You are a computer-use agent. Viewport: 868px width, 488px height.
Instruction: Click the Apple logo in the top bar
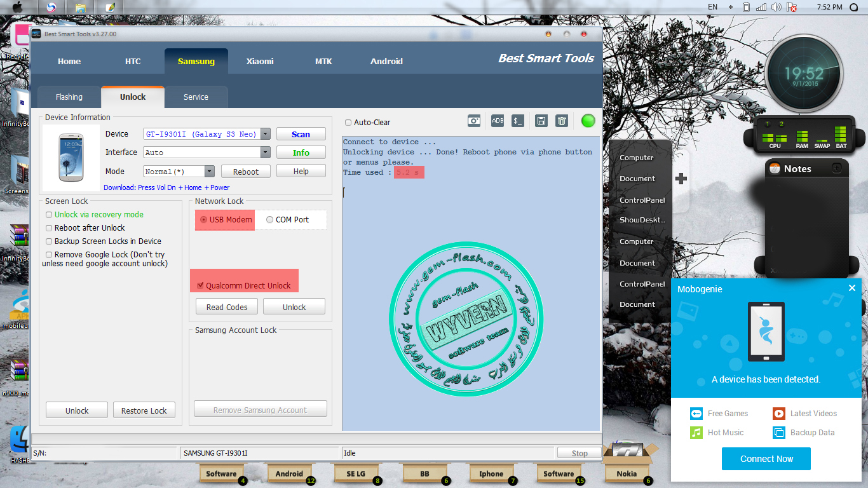click(17, 7)
